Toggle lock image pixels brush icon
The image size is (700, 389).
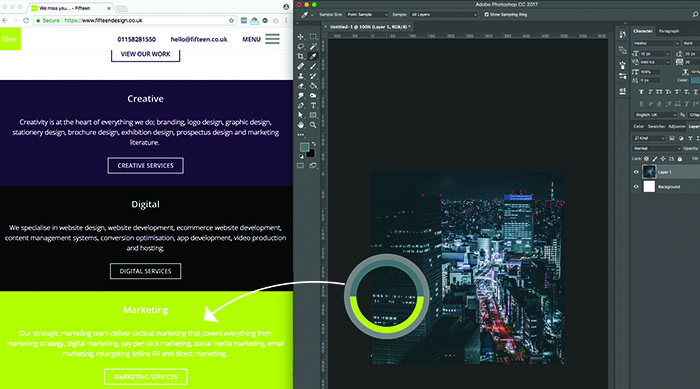point(655,159)
